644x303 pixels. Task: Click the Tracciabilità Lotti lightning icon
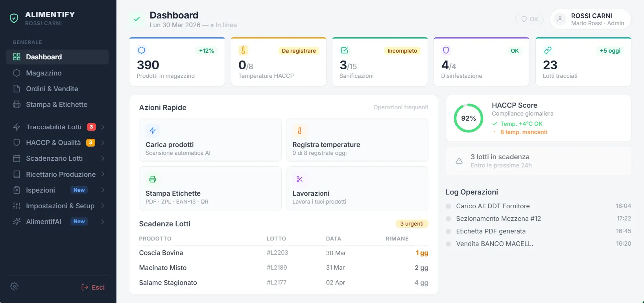tap(17, 127)
